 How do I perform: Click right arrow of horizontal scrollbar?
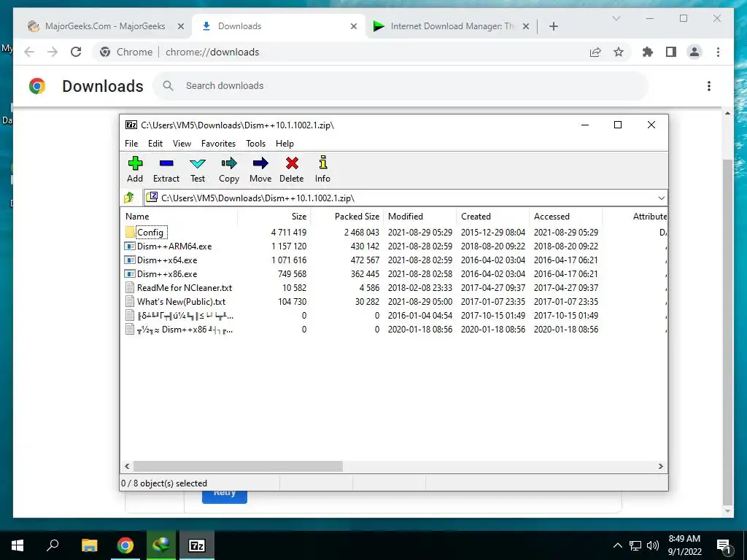coord(661,466)
